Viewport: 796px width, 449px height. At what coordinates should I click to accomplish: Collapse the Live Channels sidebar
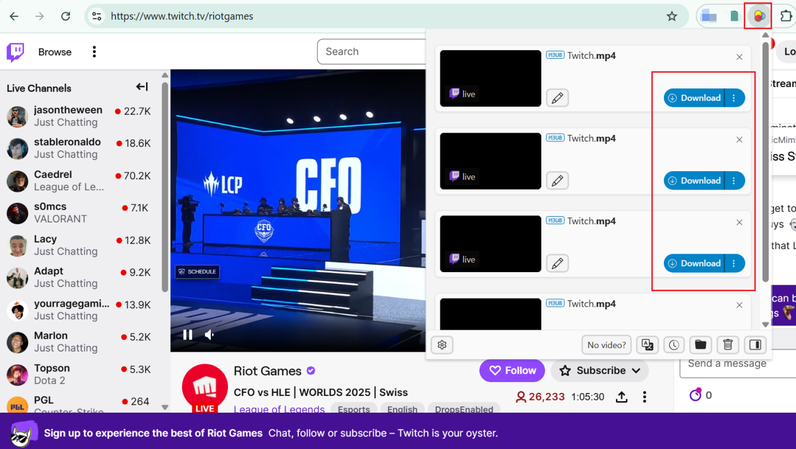[x=142, y=87]
